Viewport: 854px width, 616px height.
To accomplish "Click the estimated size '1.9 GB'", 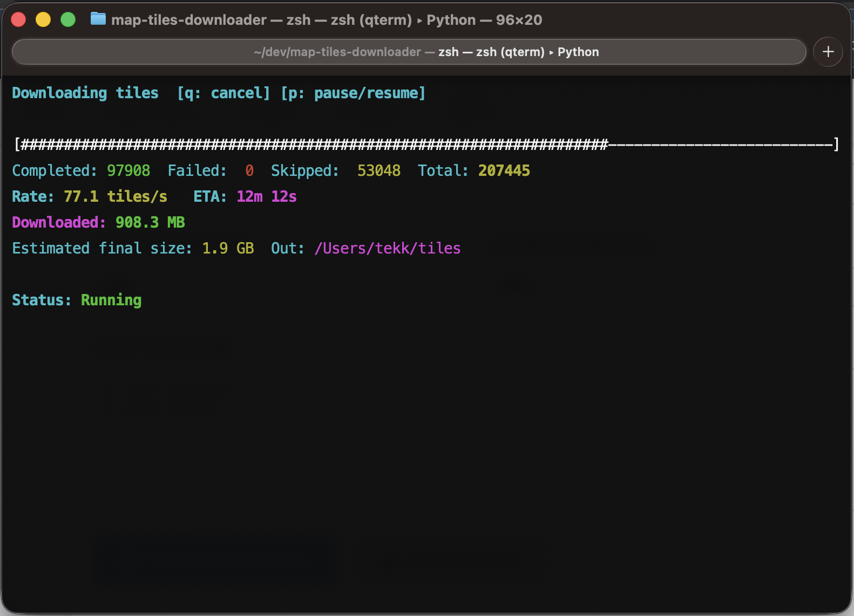I will click(228, 248).
